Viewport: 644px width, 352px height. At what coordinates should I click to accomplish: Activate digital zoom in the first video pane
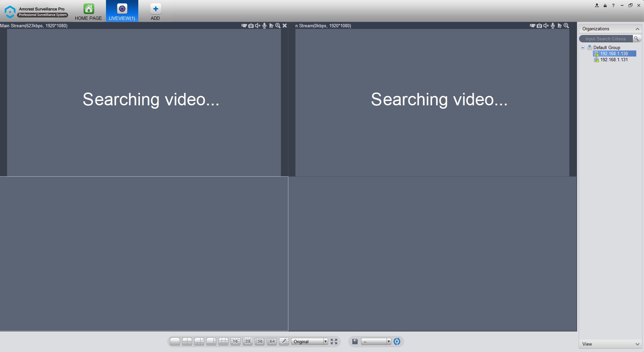coord(278,26)
